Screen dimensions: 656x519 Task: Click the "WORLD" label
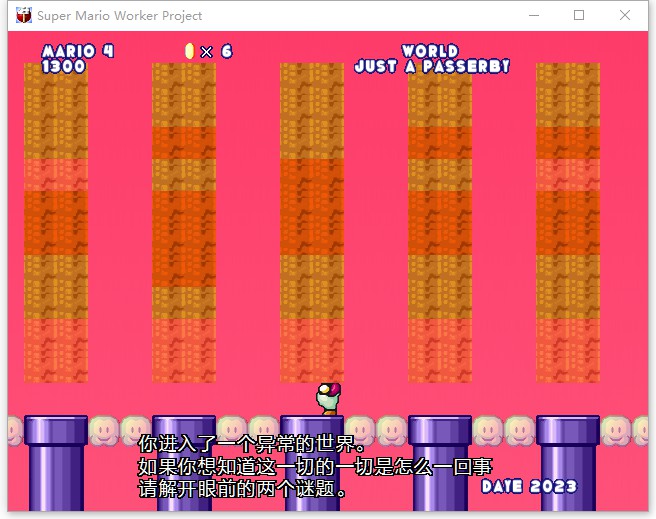(430, 51)
